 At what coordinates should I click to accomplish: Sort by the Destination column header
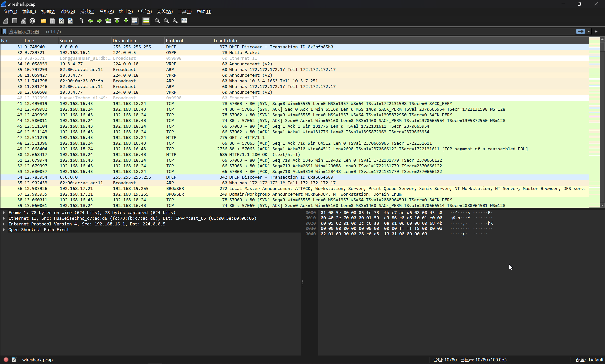138,40
